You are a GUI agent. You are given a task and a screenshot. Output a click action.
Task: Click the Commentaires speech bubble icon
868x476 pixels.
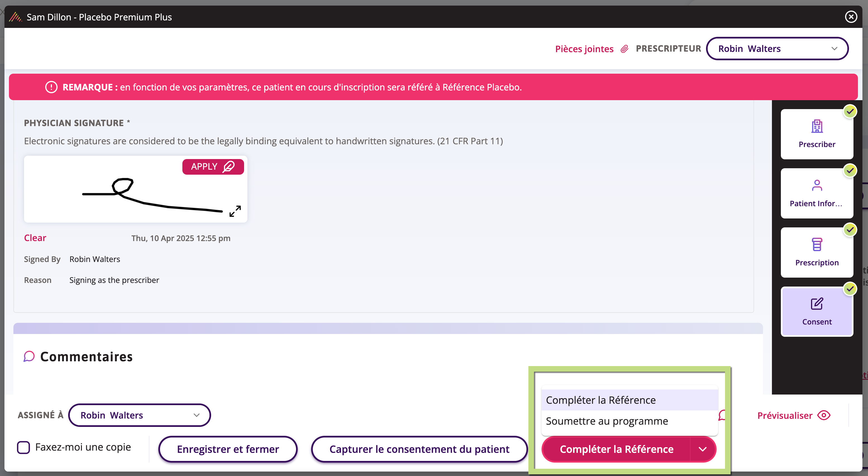click(x=29, y=356)
